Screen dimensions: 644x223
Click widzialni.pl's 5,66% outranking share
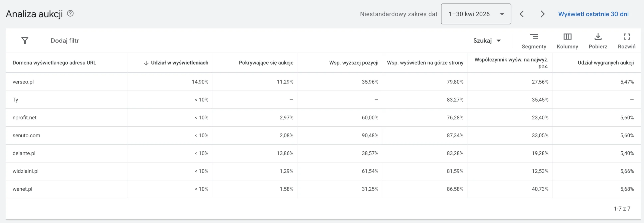point(627,171)
